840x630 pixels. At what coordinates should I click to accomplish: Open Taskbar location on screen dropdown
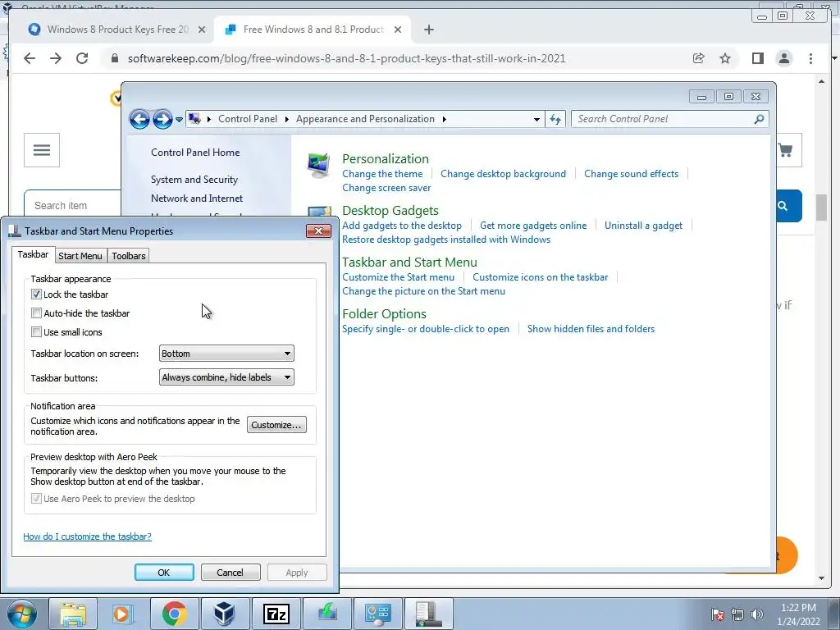226,354
